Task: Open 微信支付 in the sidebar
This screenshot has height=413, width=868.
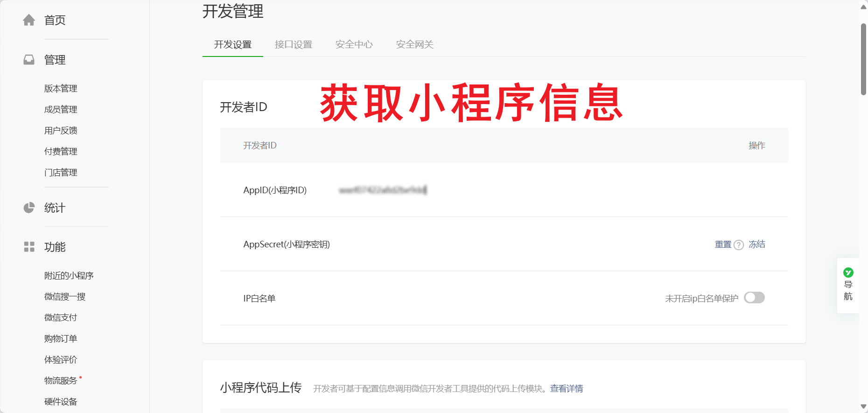Action: [61, 318]
